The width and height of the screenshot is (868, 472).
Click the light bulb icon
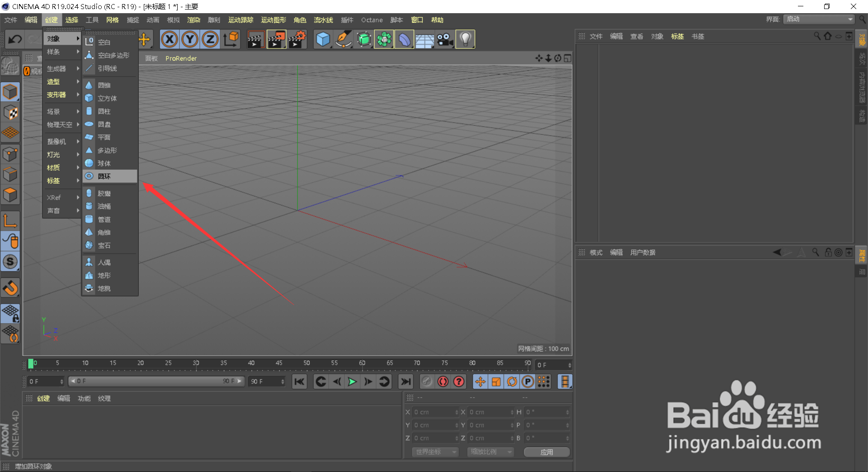click(465, 39)
